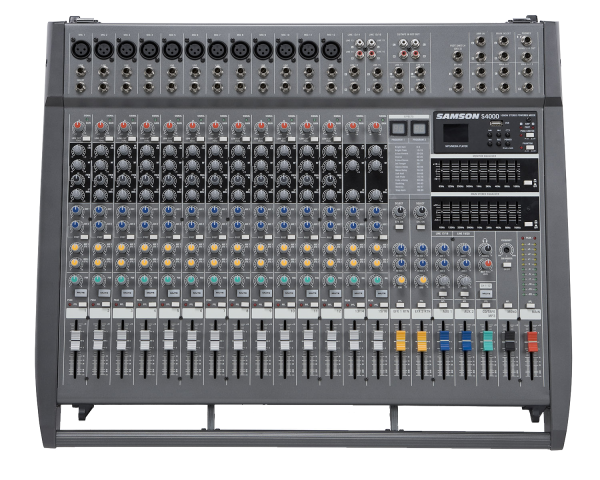Screen dimensions: 600x480
Task: Click the yellow EFX 1 return fader
Action: (400, 341)
